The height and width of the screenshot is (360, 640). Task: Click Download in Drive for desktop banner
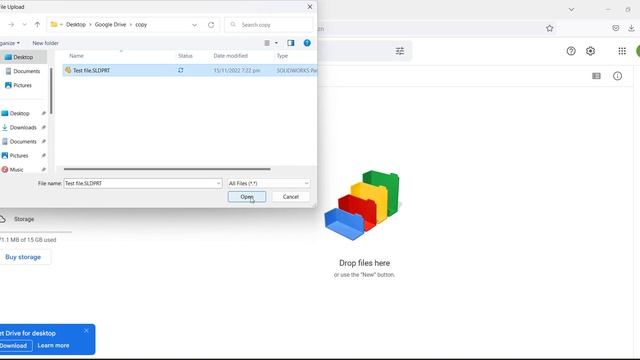(x=13, y=346)
